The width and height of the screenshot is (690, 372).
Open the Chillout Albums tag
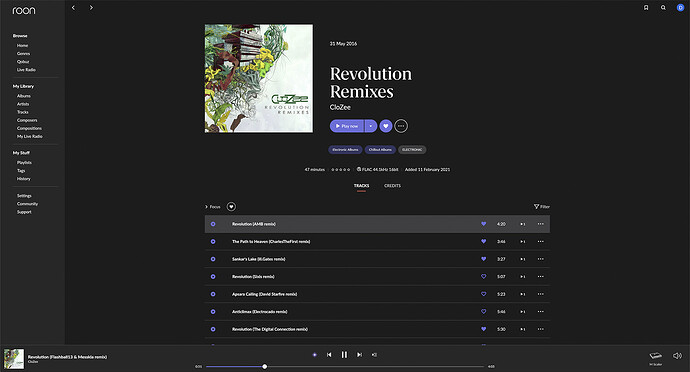click(x=380, y=150)
